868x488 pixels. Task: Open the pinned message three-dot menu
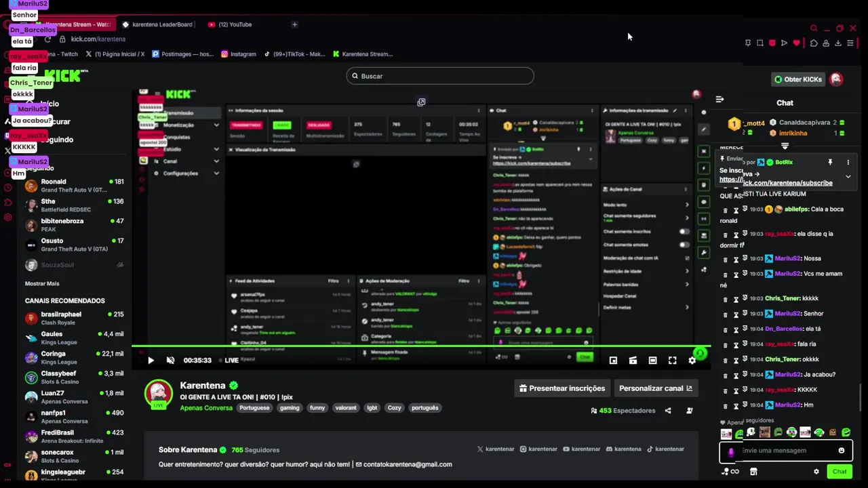[848, 163]
